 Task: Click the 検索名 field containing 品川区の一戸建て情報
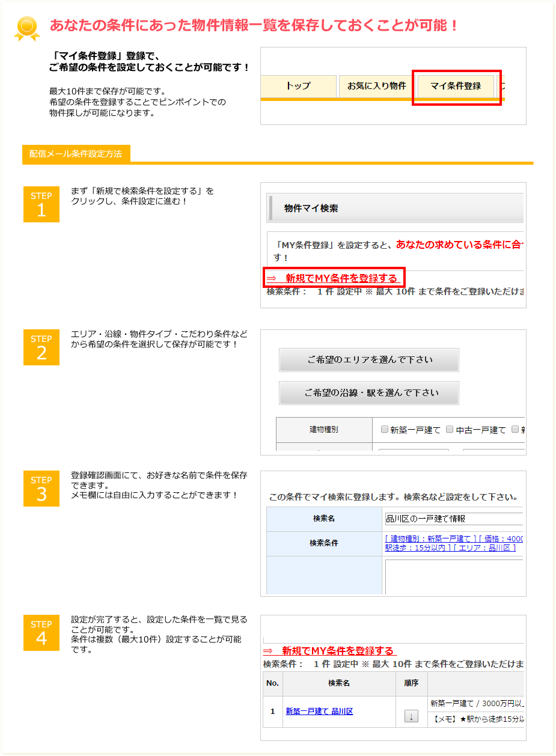(453, 519)
